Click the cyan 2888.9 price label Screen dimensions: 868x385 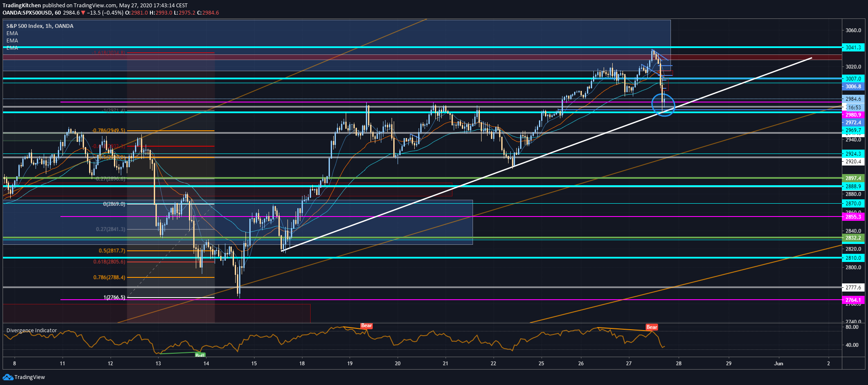853,186
